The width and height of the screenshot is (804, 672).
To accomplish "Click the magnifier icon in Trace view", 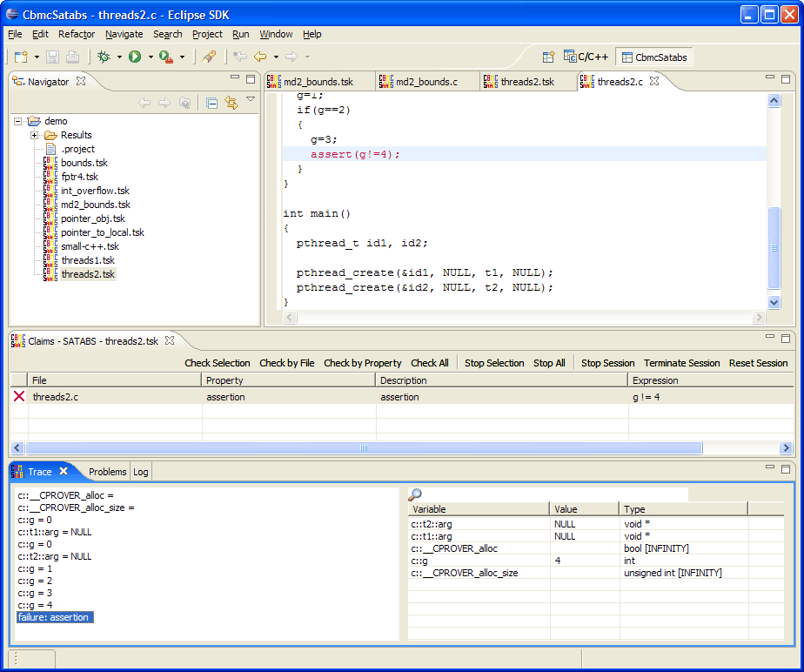I will [415, 494].
